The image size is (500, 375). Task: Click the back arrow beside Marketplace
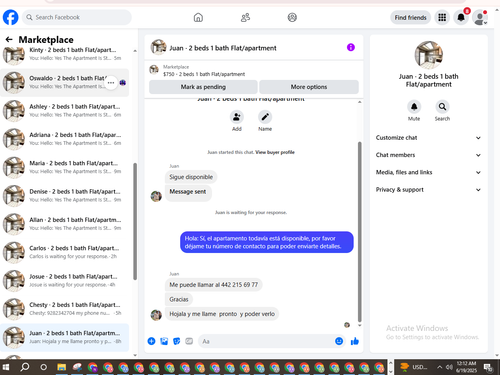coord(9,40)
